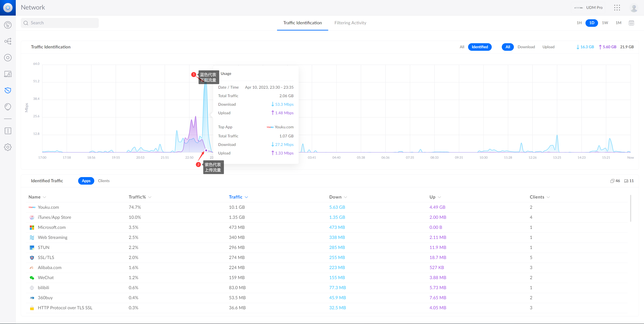Switch to the Clients tab
644x324 pixels.
tap(103, 181)
